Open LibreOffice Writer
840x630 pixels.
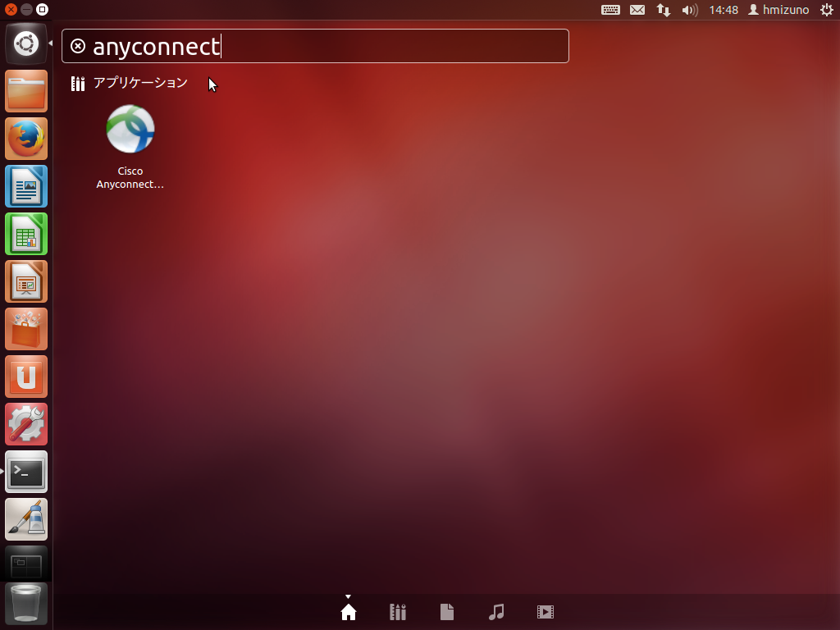coord(26,186)
